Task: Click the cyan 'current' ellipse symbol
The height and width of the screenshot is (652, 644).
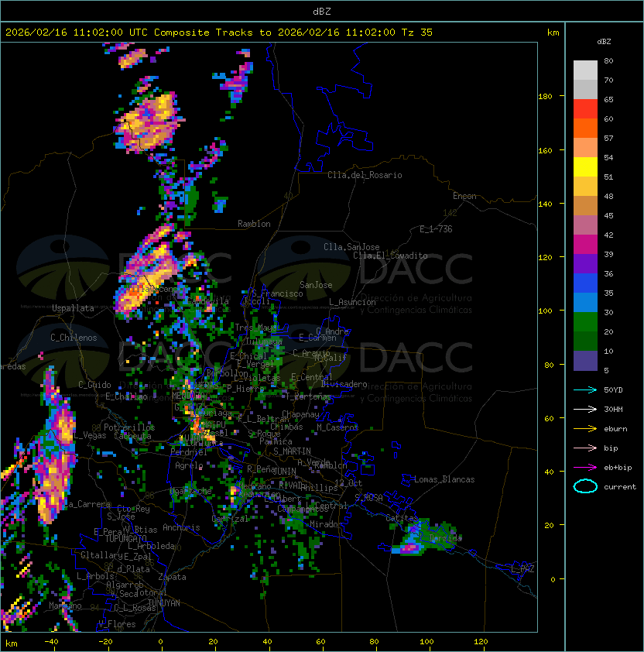Action: point(585,486)
